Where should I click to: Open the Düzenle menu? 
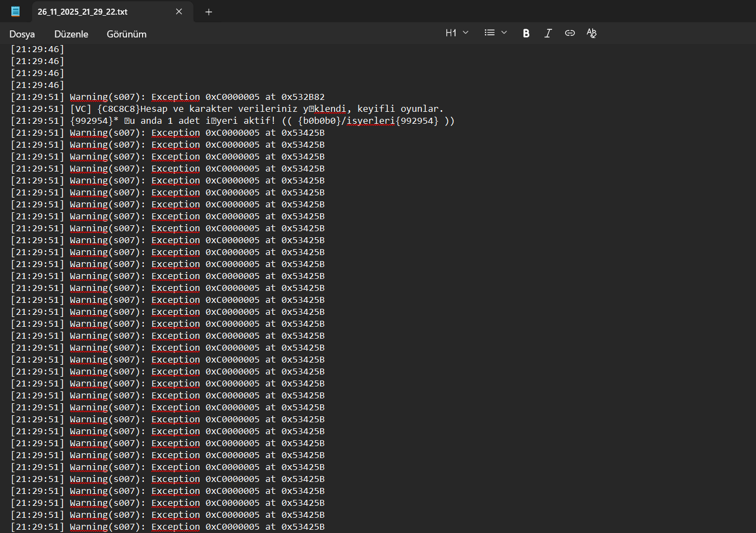click(x=71, y=34)
